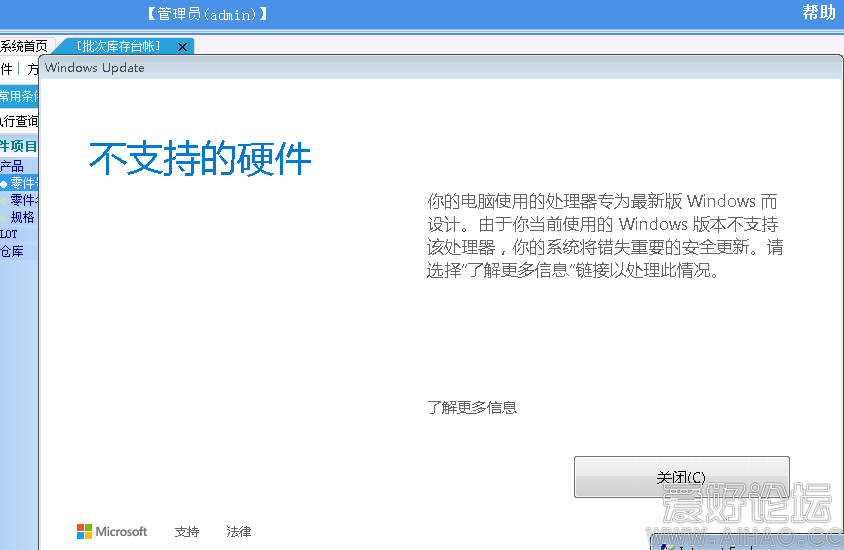
Task: Open the 帮助 menu
Action: tap(819, 12)
